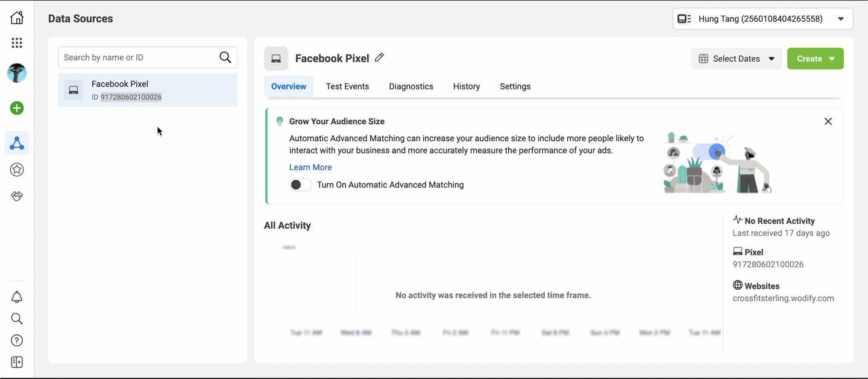Click the Facebook Pixel header device icon
The width and height of the screenshot is (868, 379).
click(276, 59)
